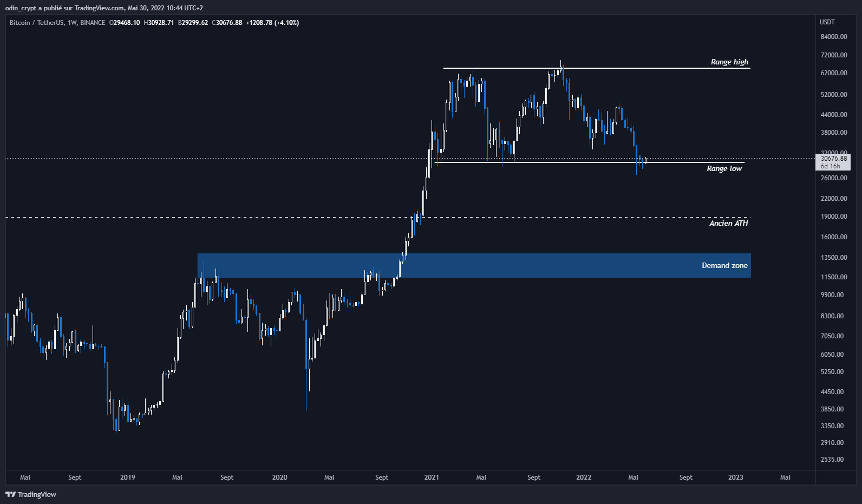Click the 38000.00 price axis label
The width and height of the screenshot is (862, 504).
click(834, 133)
